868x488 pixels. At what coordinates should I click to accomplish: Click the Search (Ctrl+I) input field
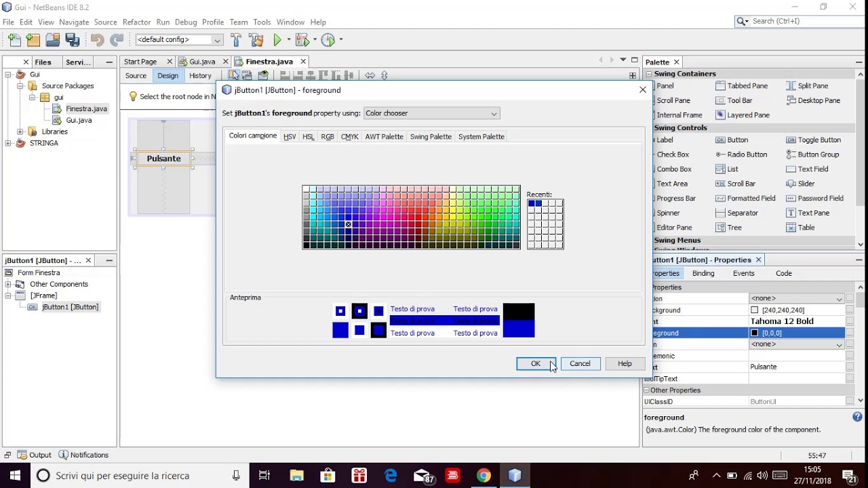click(804, 22)
